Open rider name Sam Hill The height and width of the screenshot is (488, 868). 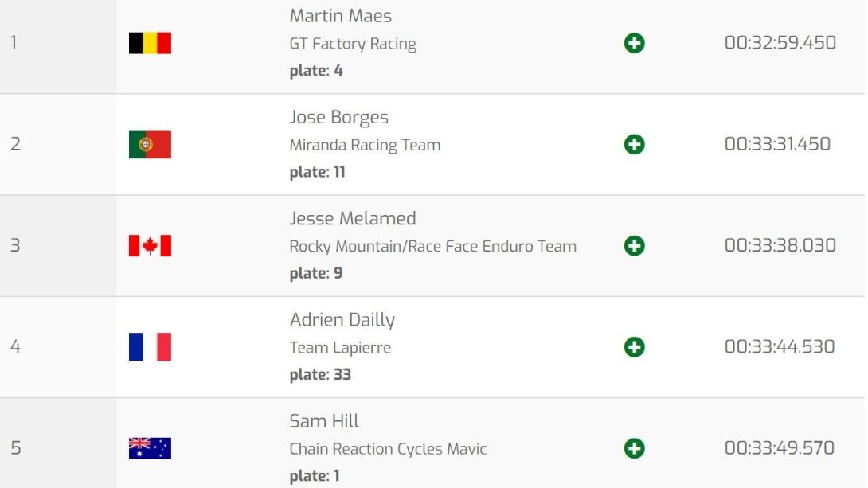[324, 421]
